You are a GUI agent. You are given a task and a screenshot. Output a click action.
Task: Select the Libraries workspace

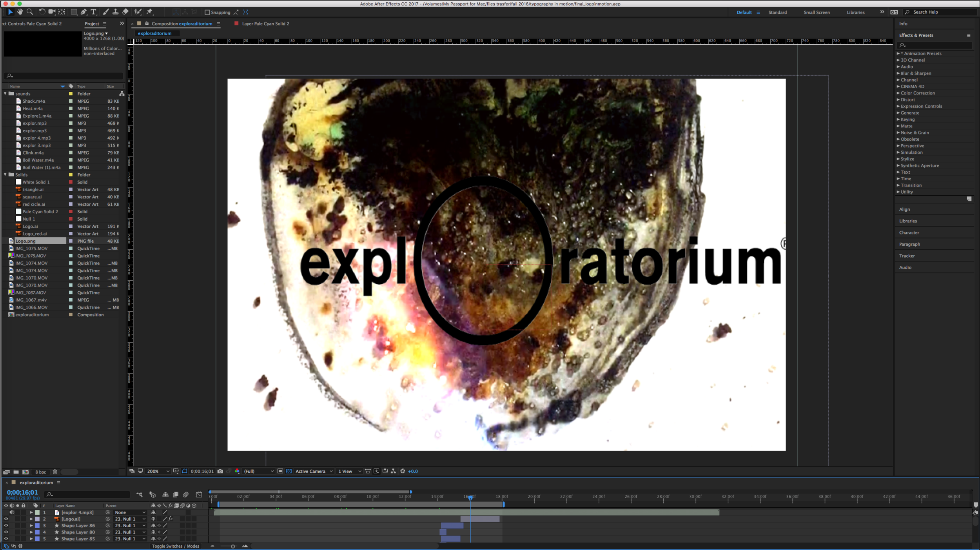[x=855, y=13]
